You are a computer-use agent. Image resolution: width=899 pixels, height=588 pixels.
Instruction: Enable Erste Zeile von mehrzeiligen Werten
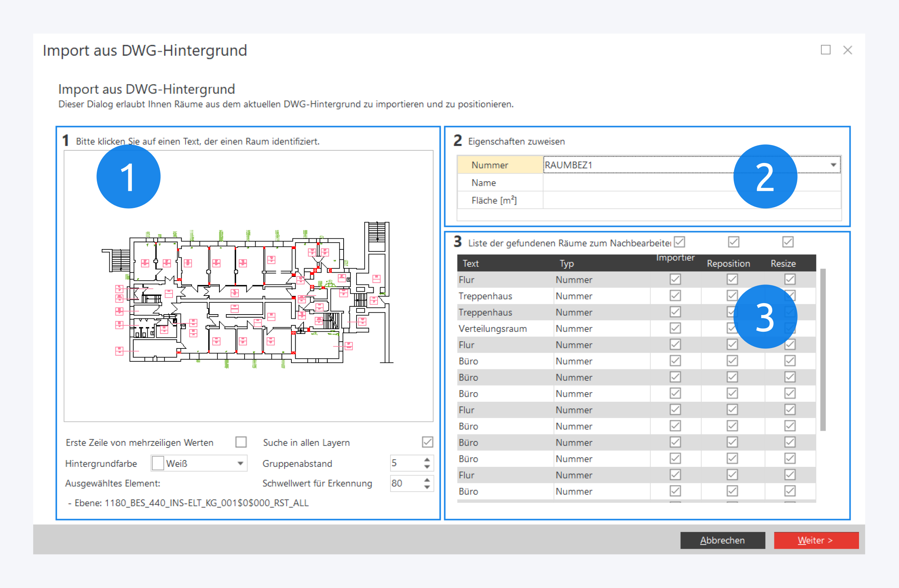click(x=241, y=442)
